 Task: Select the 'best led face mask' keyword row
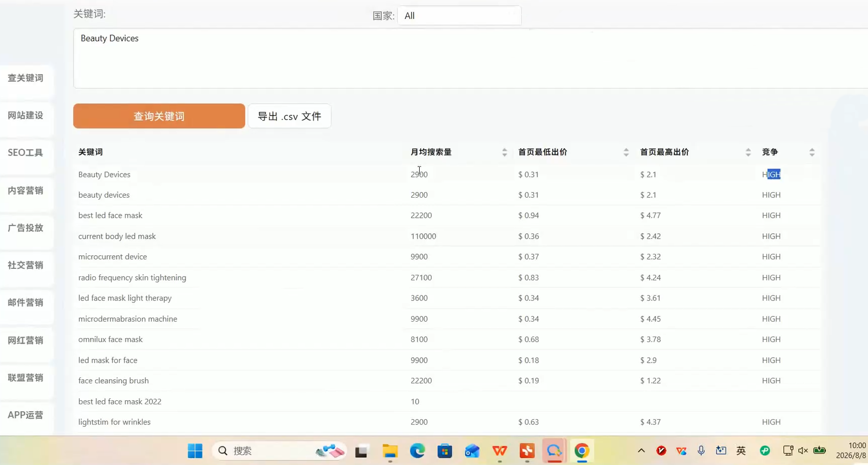tap(449, 215)
